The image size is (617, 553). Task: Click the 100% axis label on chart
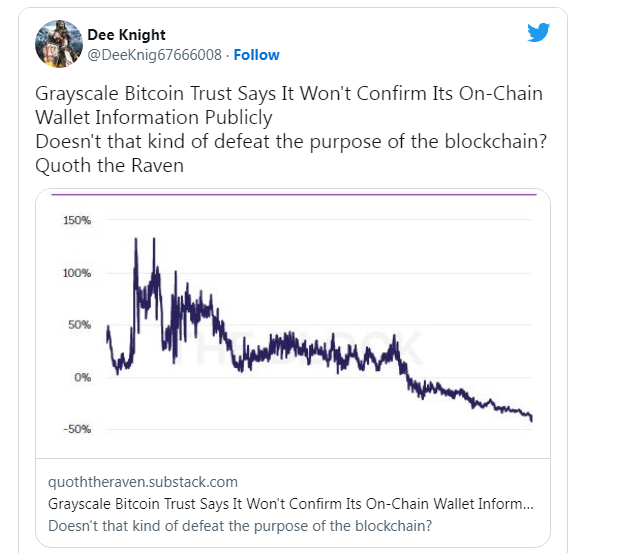(x=77, y=273)
